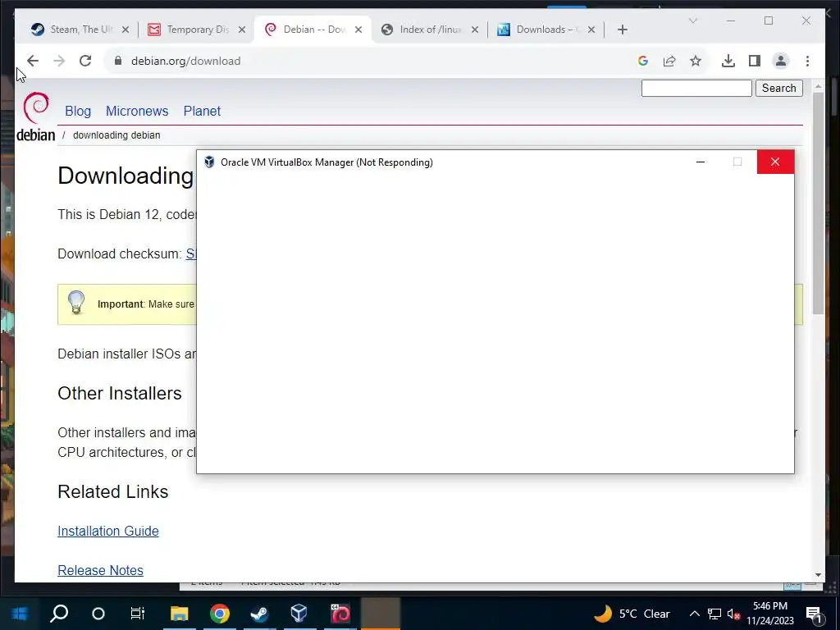840x630 pixels.
Task: Click the muted volume tray icon
Action: click(734, 614)
